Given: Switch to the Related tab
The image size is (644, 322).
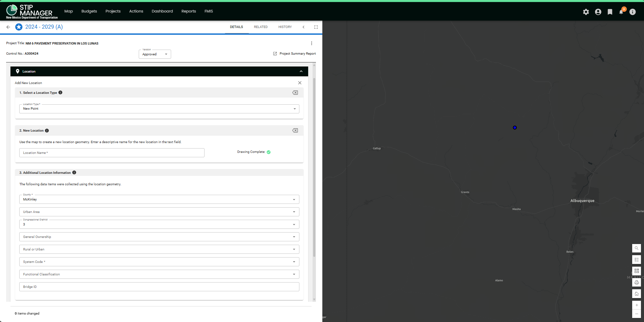Looking at the screenshot, I should pyautogui.click(x=261, y=27).
